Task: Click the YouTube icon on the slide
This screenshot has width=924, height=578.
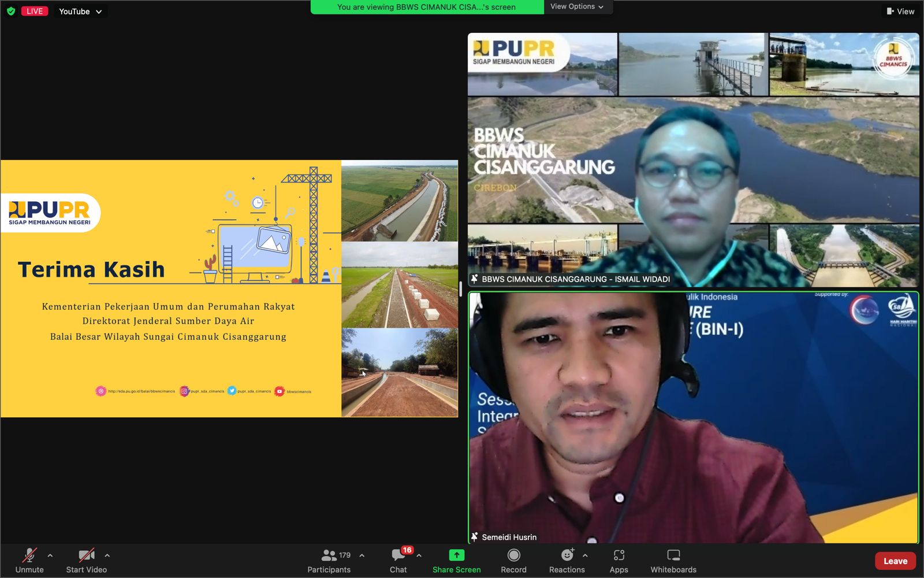Action: [x=280, y=391]
